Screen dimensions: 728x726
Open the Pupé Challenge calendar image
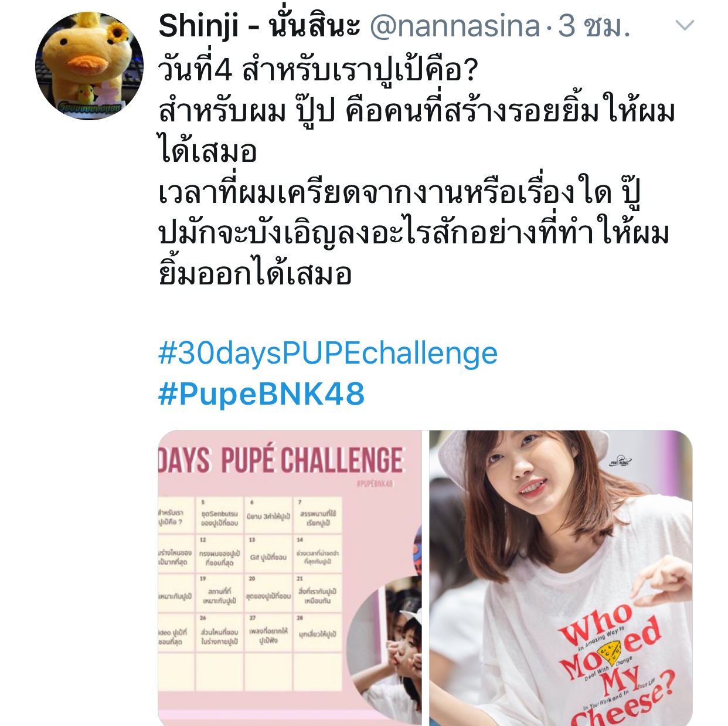290,578
